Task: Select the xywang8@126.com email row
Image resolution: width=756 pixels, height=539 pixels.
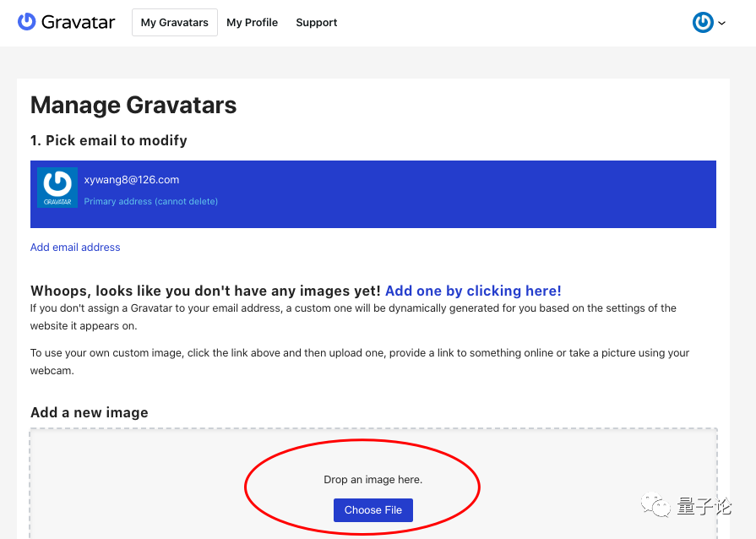Action: click(373, 194)
